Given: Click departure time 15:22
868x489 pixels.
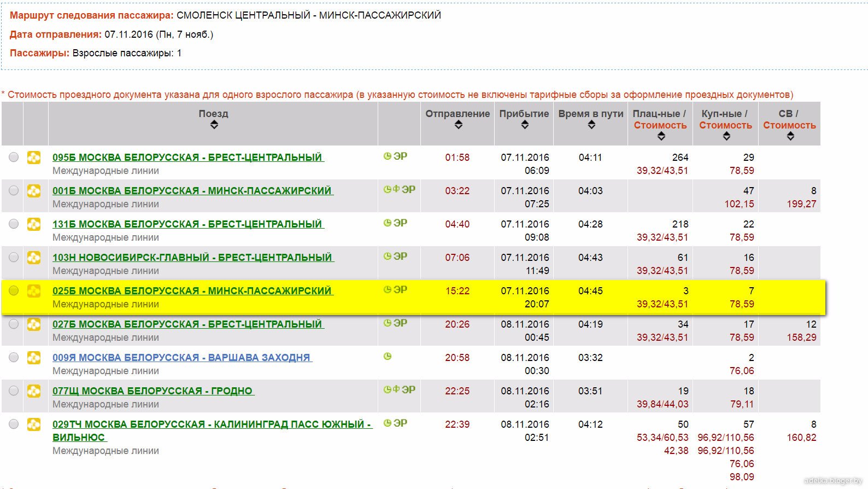Looking at the screenshot, I should (x=458, y=291).
